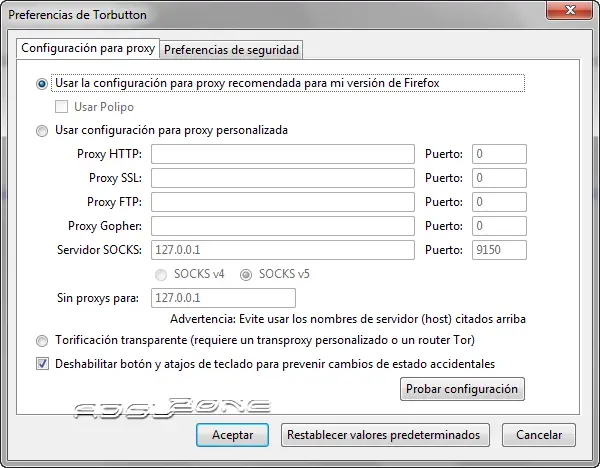Click the Proxy SSL address field

click(x=283, y=178)
